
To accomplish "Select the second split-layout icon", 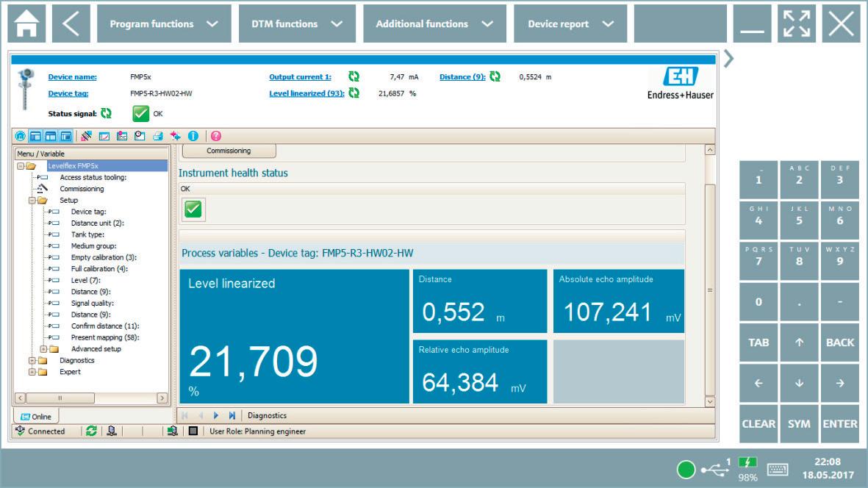I will click(51, 135).
